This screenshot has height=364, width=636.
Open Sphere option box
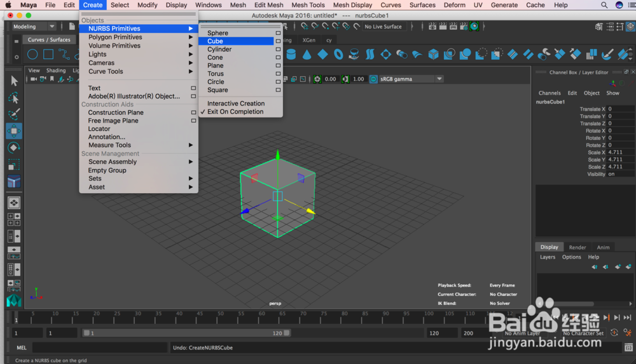coord(278,33)
